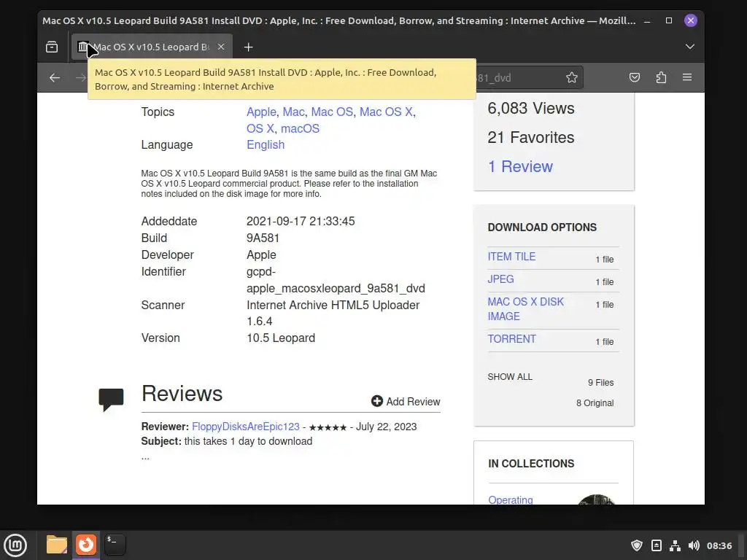This screenshot has width=747, height=560.
Task: Open reviewer FloppyDisksAreEpic123 profile
Action: [x=245, y=427]
